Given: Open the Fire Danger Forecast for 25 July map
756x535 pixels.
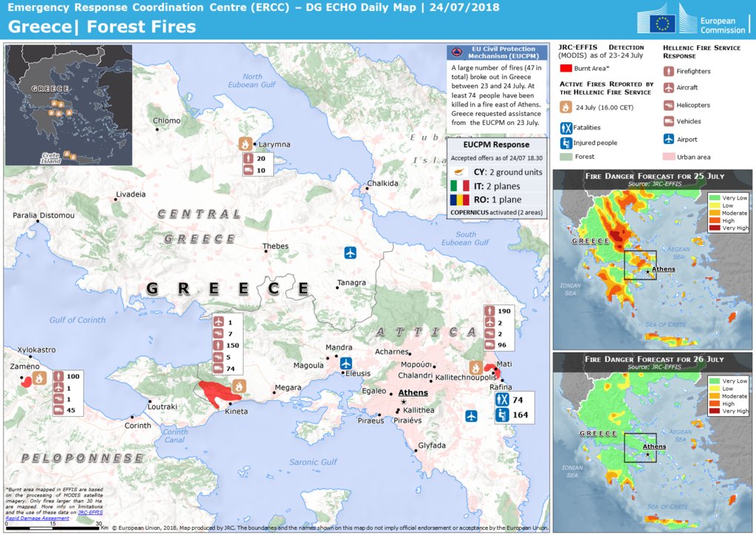Looking at the screenshot, I should point(653,259).
